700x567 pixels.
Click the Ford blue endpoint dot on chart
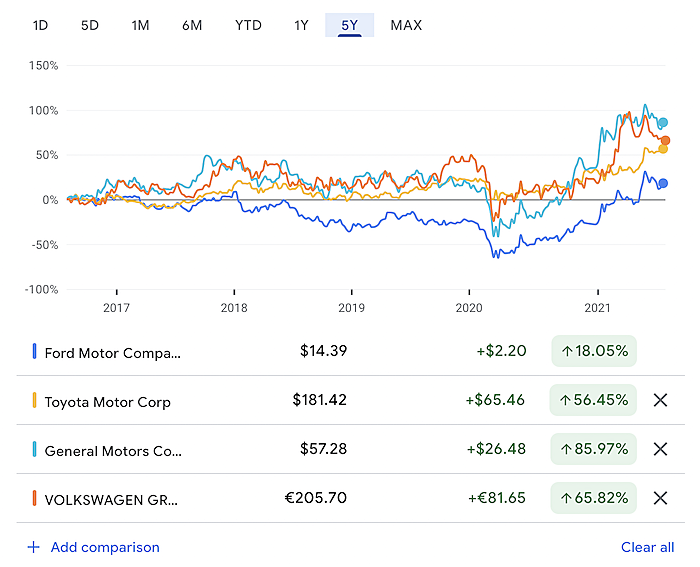click(663, 183)
